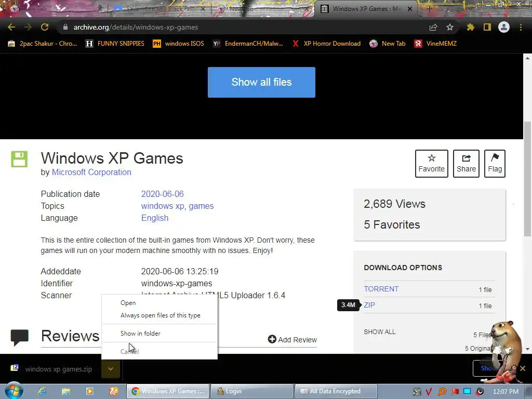The height and width of the screenshot is (399, 532).
Task: Open the Chrome profile avatar
Action: coord(504,27)
